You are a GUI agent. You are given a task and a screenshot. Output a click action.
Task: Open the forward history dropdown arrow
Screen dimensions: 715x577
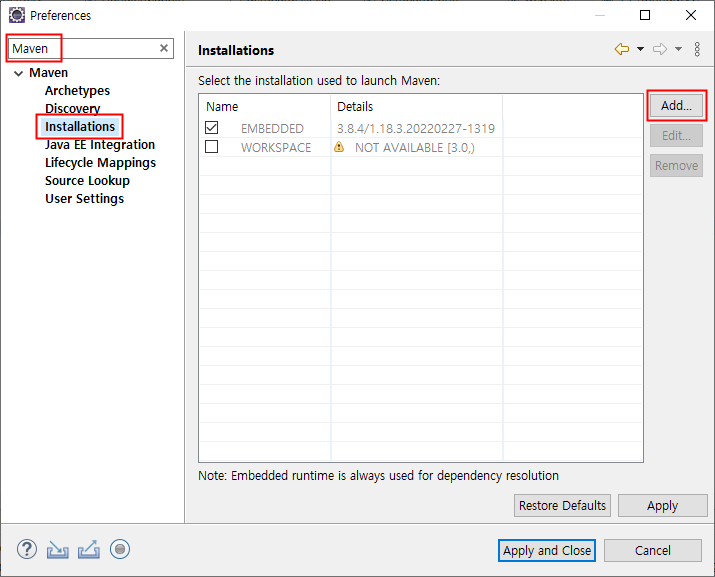pos(679,49)
